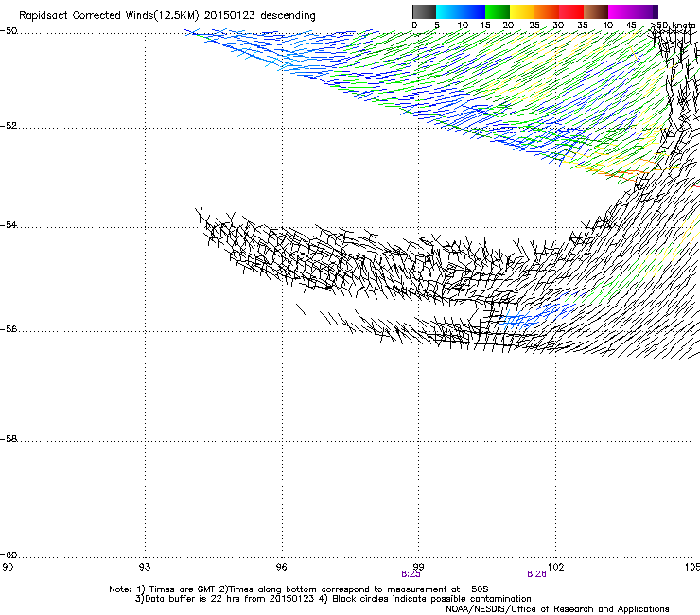Click the purple time label 8:25
This screenshot has width=700, height=615.
[x=411, y=574]
